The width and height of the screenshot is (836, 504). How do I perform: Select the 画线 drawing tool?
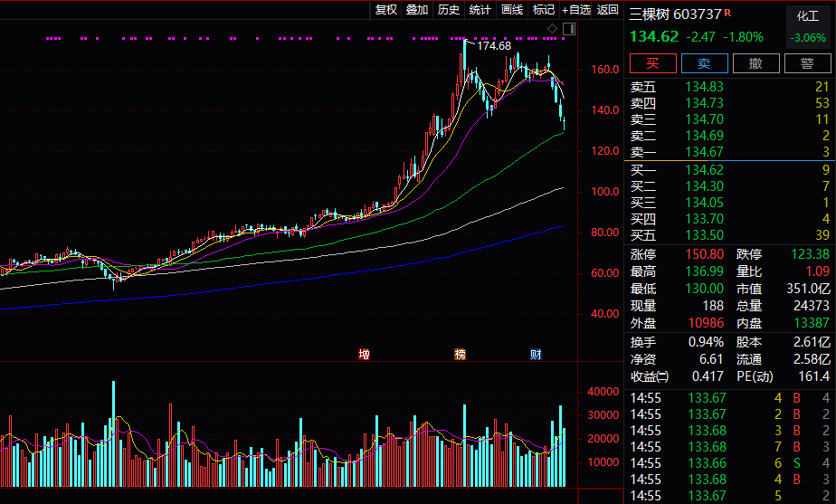coord(512,10)
